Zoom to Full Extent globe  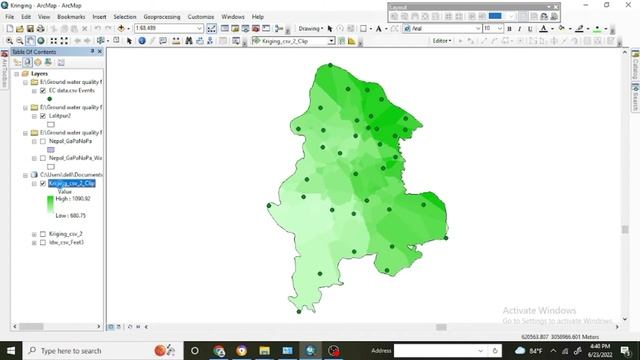tap(41, 41)
